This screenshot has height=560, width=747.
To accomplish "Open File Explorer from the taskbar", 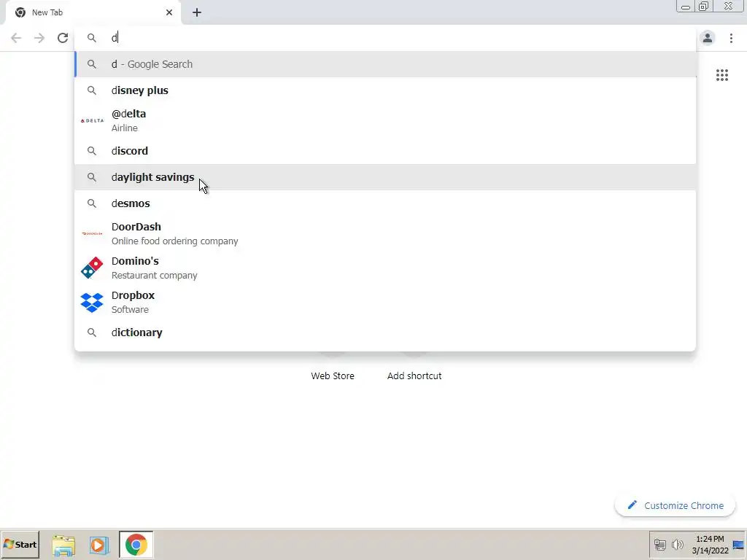I will (63, 545).
